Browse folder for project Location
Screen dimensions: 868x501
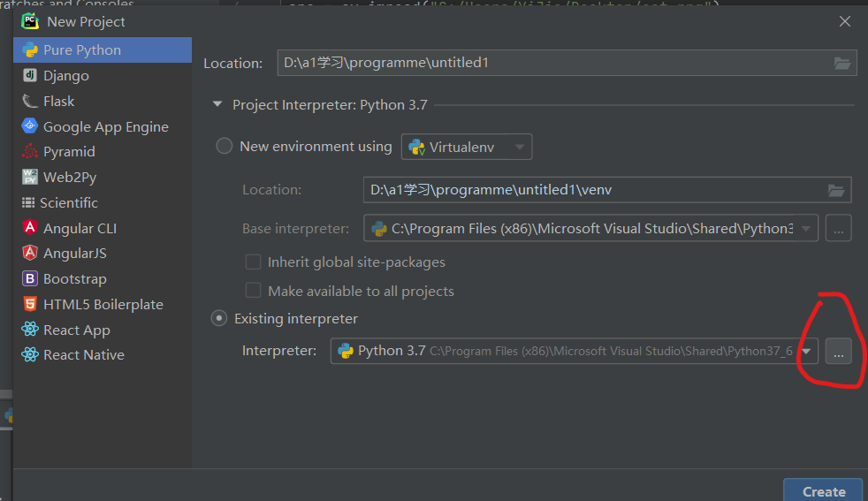842,63
